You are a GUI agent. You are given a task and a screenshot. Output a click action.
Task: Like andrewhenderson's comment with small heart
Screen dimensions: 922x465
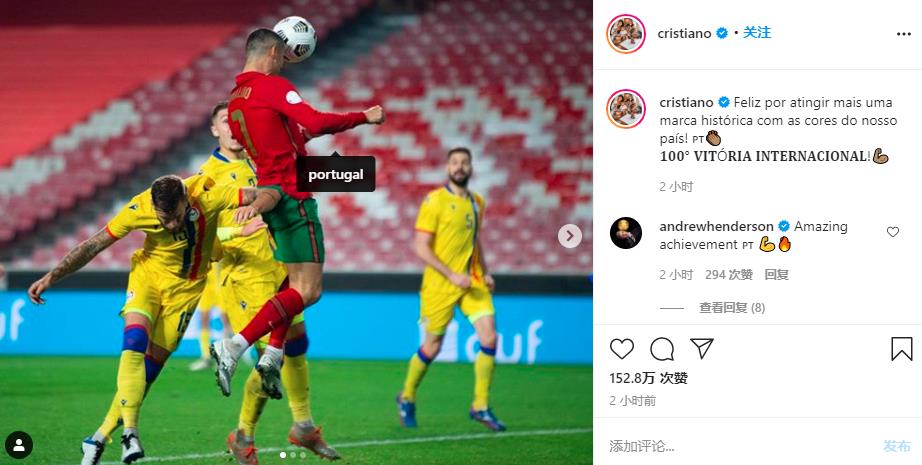pyautogui.click(x=893, y=232)
